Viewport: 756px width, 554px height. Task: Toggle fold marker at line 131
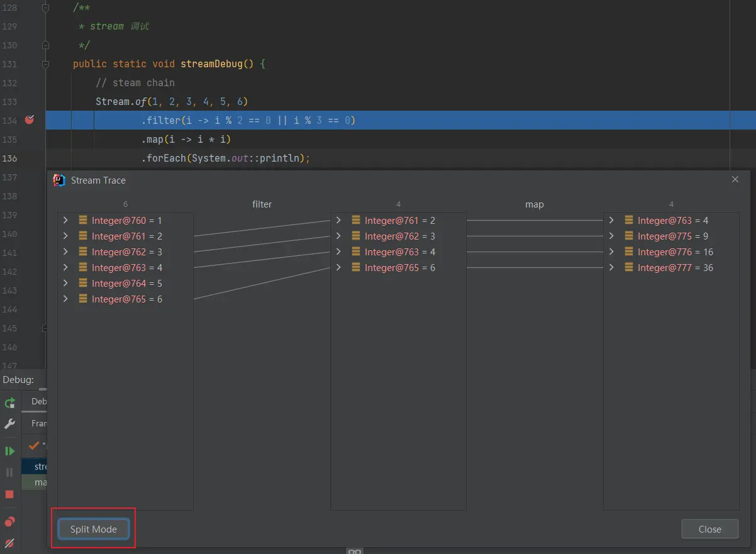click(x=45, y=64)
